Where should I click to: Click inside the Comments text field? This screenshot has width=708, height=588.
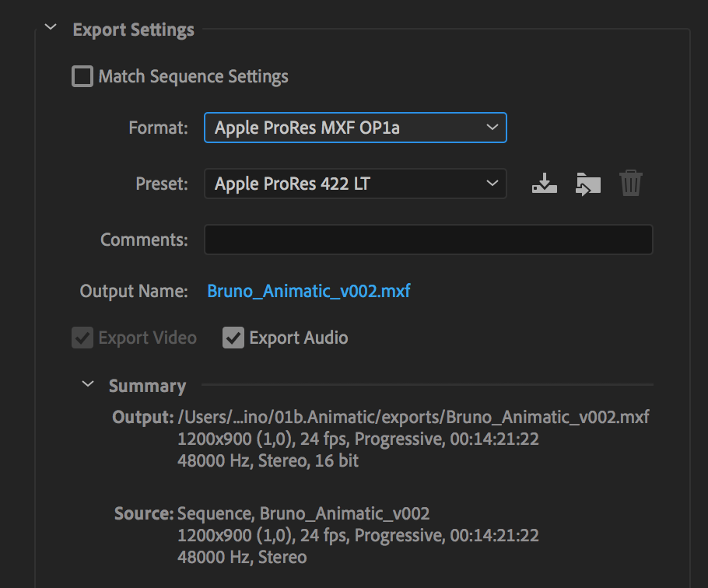click(x=429, y=240)
